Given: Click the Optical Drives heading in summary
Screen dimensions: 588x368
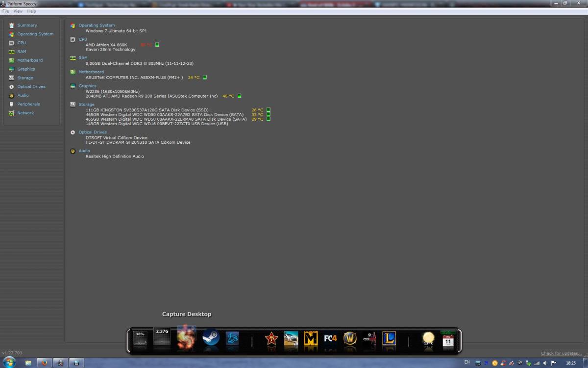Looking at the screenshot, I should click(93, 132).
